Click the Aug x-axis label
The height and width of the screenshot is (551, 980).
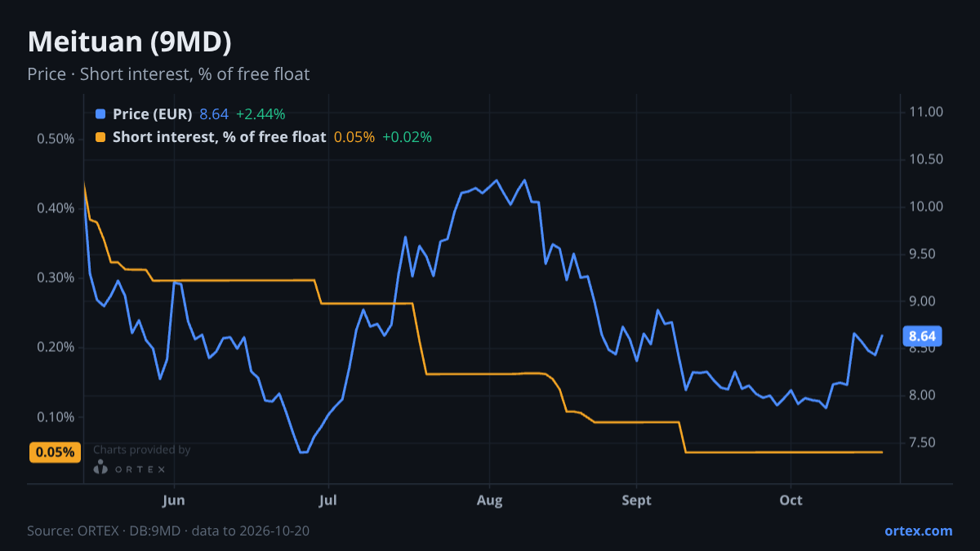(x=489, y=500)
